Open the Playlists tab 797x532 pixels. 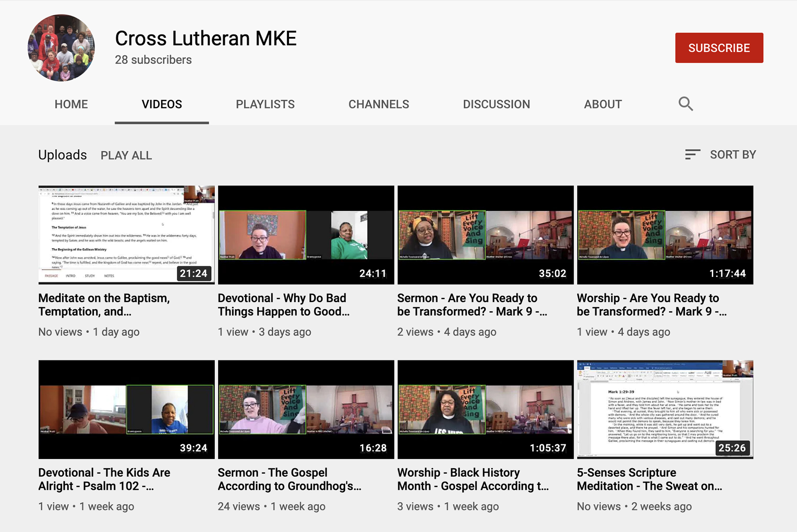(265, 104)
